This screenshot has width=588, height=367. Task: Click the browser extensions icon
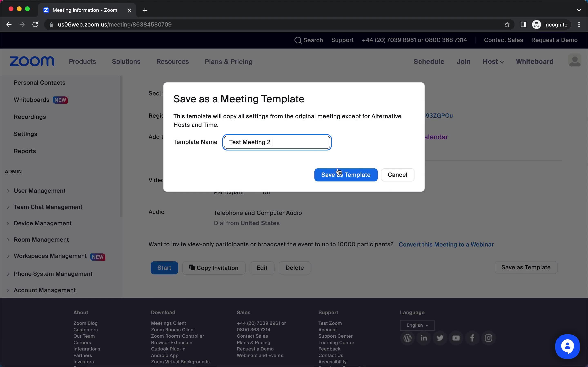[x=523, y=24]
